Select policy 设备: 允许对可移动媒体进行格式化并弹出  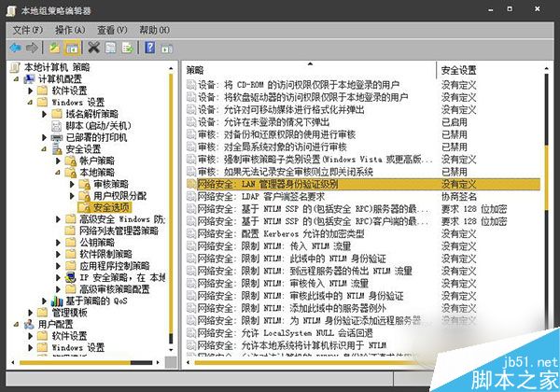[281, 109]
